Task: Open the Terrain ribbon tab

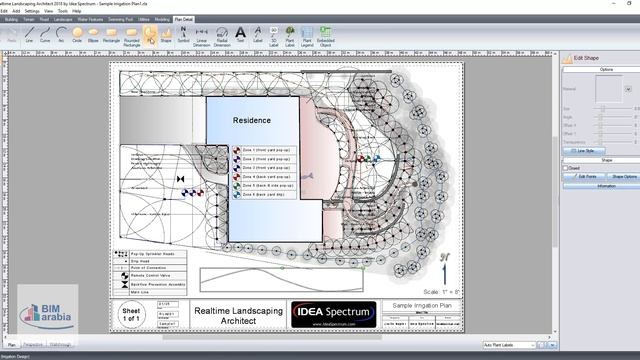Action: 29,19
